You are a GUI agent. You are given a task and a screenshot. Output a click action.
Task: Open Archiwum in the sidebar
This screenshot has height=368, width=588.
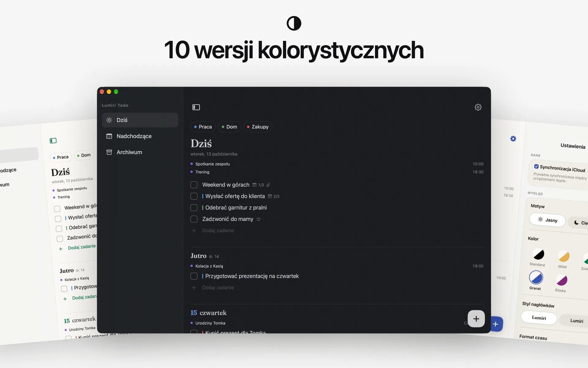[140, 152]
